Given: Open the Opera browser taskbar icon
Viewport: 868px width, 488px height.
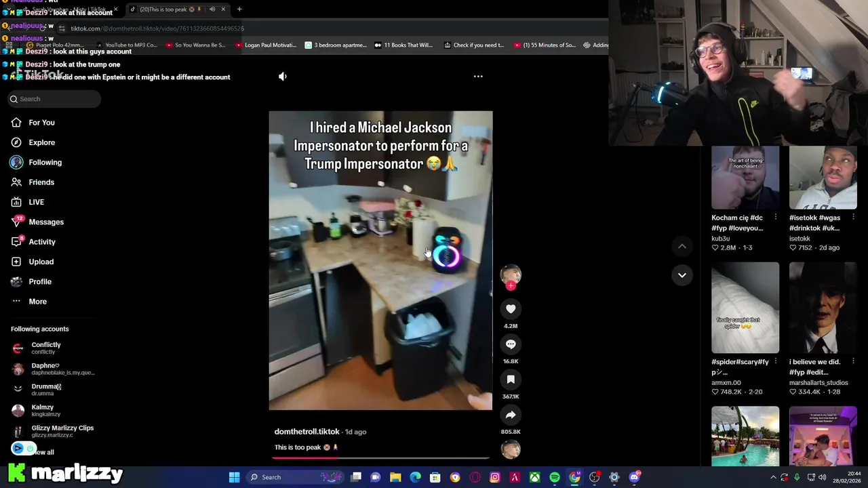Looking at the screenshot, I should (475, 477).
